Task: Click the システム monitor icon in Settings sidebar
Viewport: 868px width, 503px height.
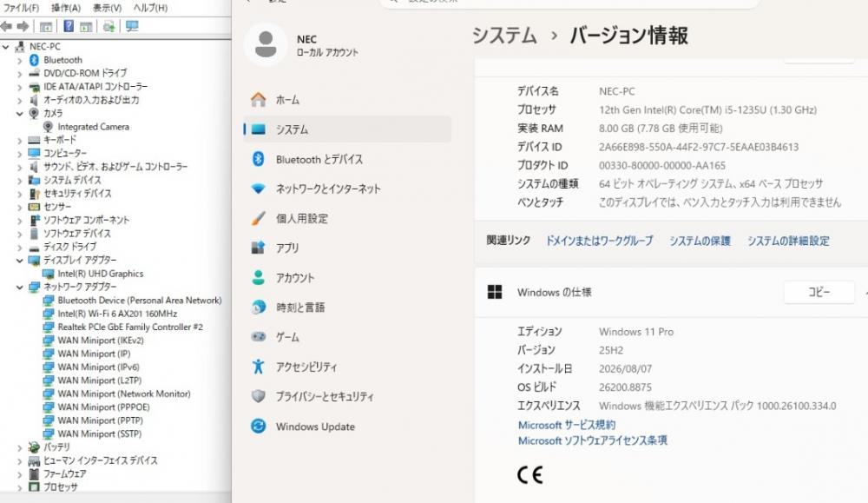Action: (258, 129)
